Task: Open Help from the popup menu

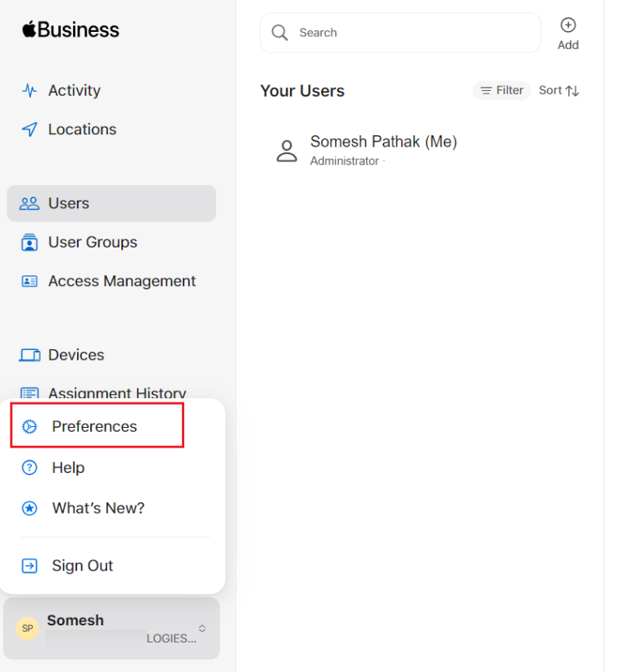Action: tap(68, 468)
